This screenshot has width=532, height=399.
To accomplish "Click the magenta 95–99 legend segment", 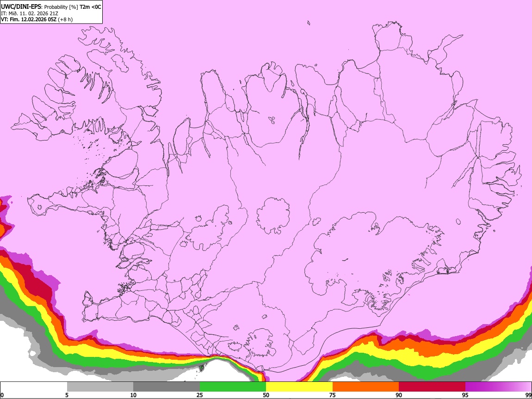I will tap(498, 387).
